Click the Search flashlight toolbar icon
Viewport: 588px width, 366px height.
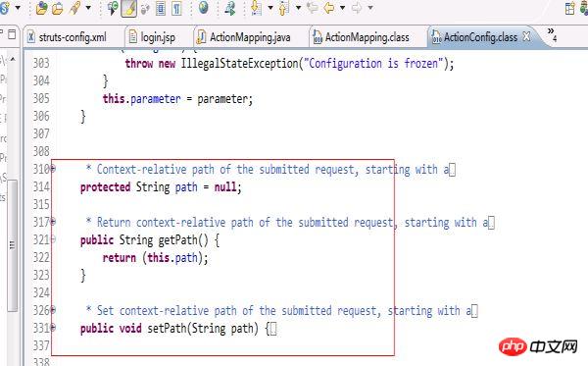tap(75, 8)
